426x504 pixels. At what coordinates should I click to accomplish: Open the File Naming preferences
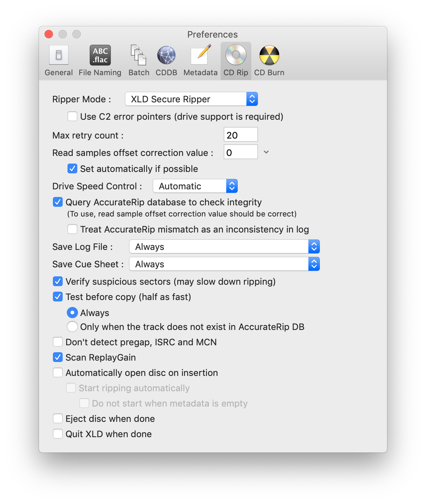click(100, 61)
